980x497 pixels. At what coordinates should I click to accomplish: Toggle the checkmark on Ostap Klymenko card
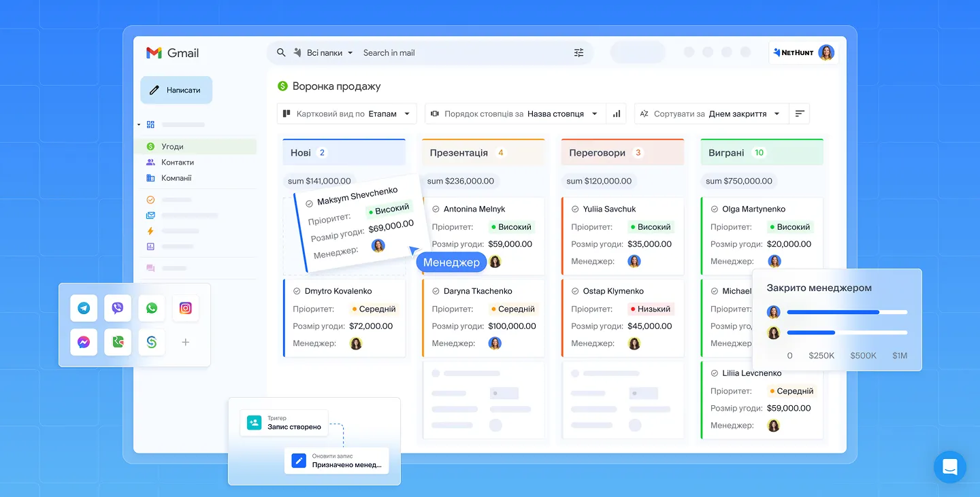click(x=575, y=291)
